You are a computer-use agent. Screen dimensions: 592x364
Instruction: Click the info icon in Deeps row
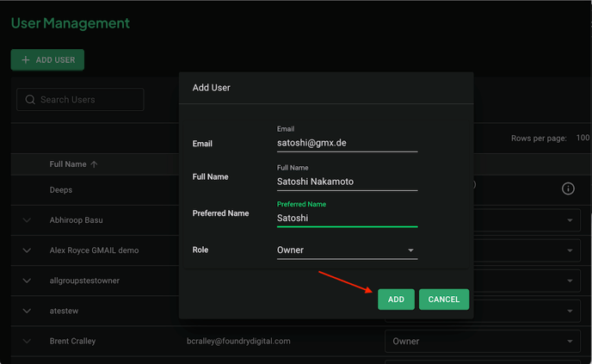(x=568, y=188)
